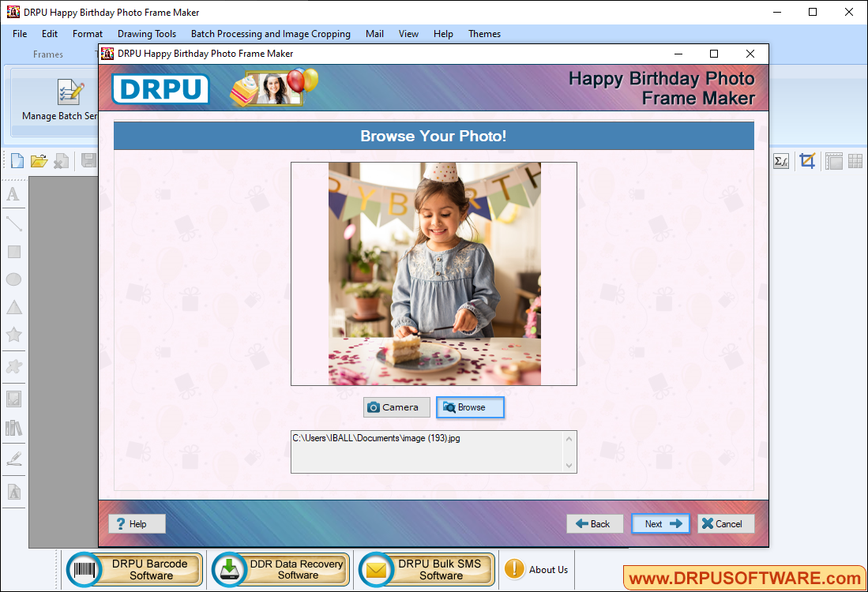Pick the Star shape tool
The image size is (868, 592).
click(x=13, y=335)
